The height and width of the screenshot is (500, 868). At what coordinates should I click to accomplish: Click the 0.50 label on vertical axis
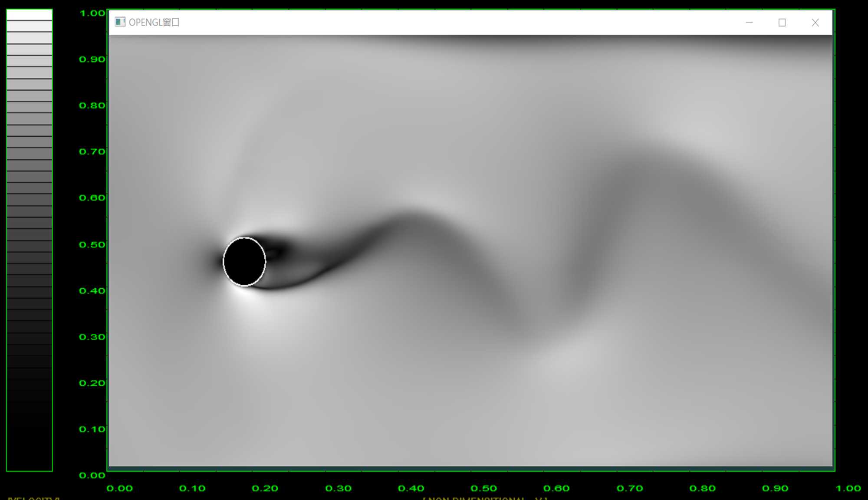click(92, 244)
